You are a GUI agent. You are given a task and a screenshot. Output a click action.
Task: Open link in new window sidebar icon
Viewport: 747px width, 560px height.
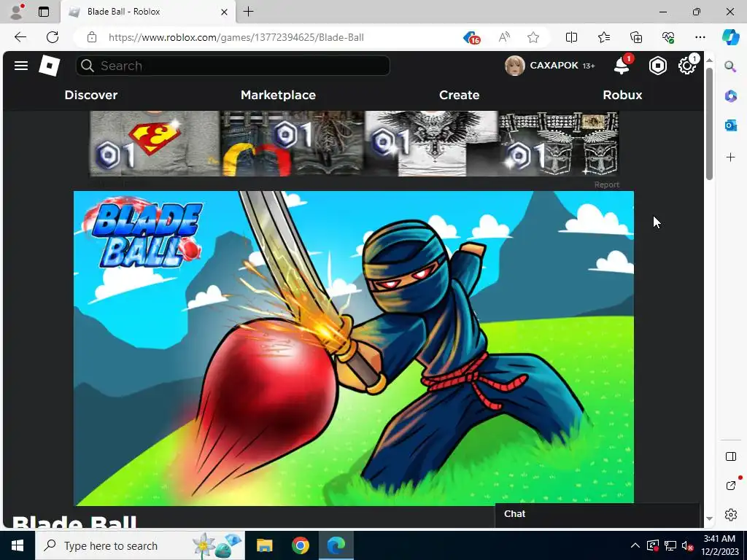point(731,485)
